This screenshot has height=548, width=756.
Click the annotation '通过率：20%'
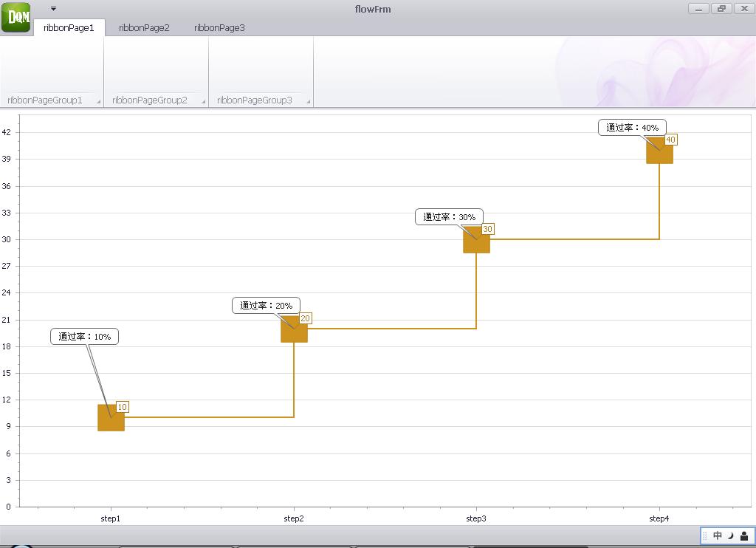pyautogui.click(x=266, y=305)
